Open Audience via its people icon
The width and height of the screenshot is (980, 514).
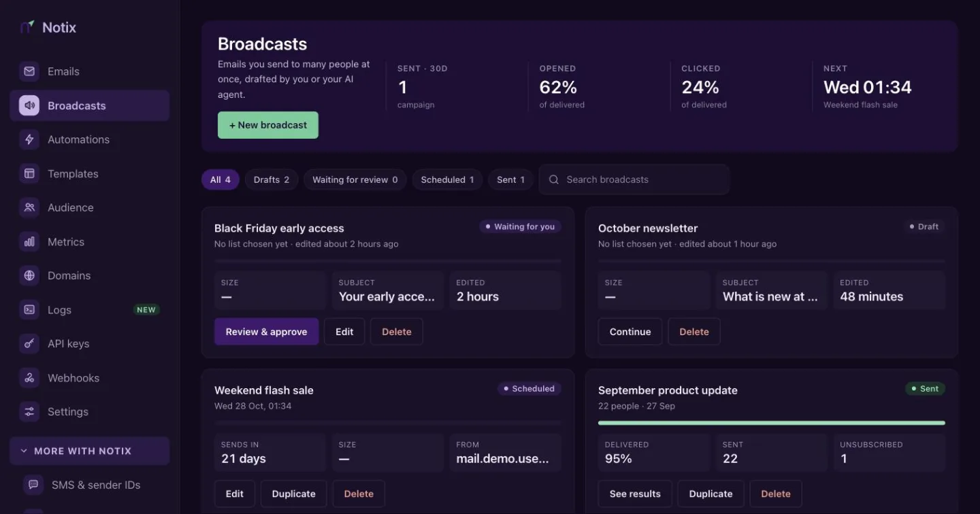click(x=29, y=207)
